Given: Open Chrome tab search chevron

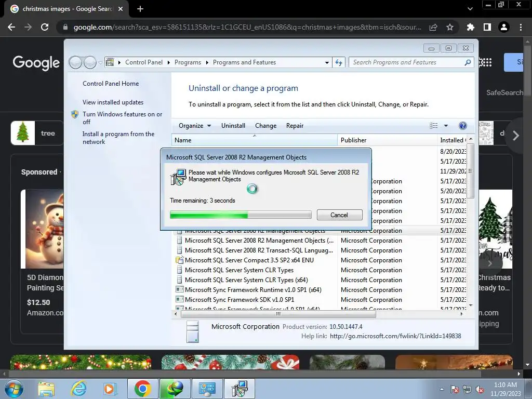Looking at the screenshot, I should point(470,9).
